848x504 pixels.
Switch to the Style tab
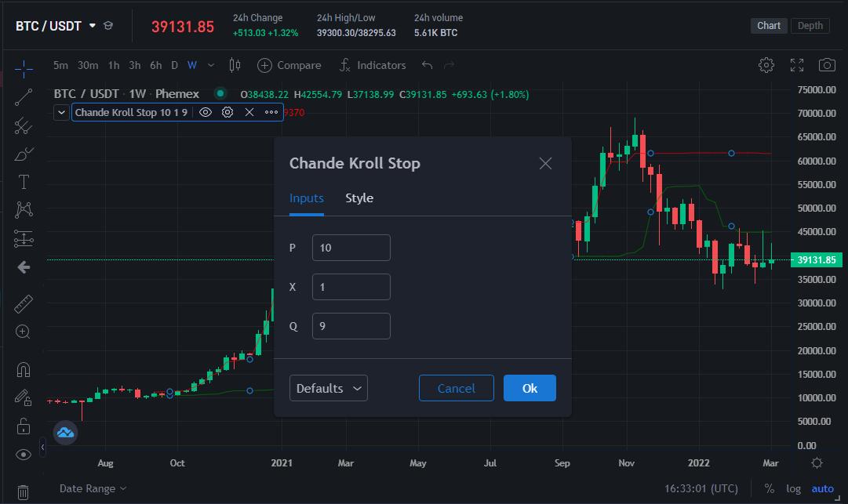point(358,198)
